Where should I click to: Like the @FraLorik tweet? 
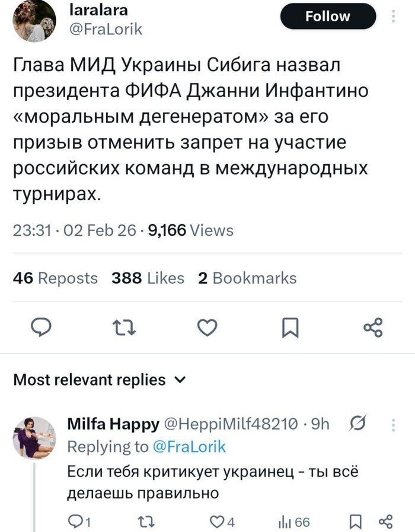pos(207,326)
